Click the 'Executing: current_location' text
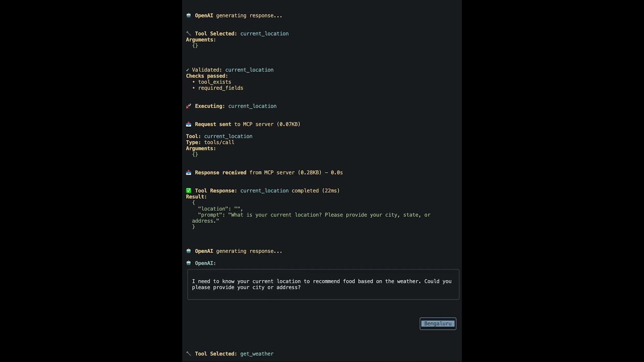Image resolution: width=644 pixels, height=362 pixels. click(235, 106)
